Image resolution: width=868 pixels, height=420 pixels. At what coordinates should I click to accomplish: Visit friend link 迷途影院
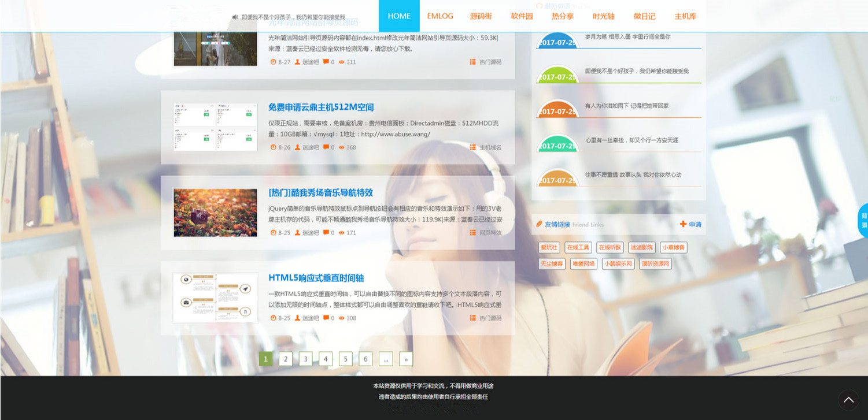point(642,247)
